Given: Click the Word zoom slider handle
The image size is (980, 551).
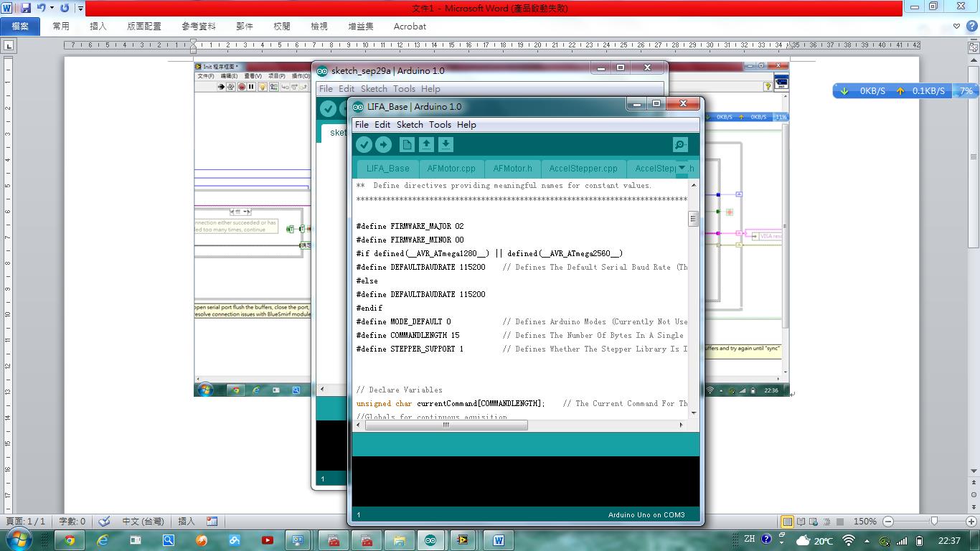Looking at the screenshot, I should [x=934, y=522].
